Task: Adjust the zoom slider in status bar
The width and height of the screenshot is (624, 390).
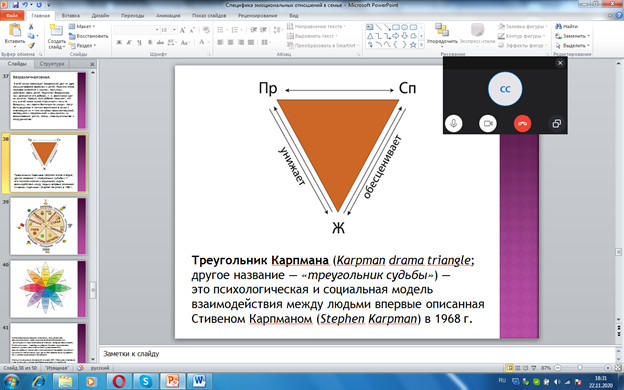Action: pos(580,368)
